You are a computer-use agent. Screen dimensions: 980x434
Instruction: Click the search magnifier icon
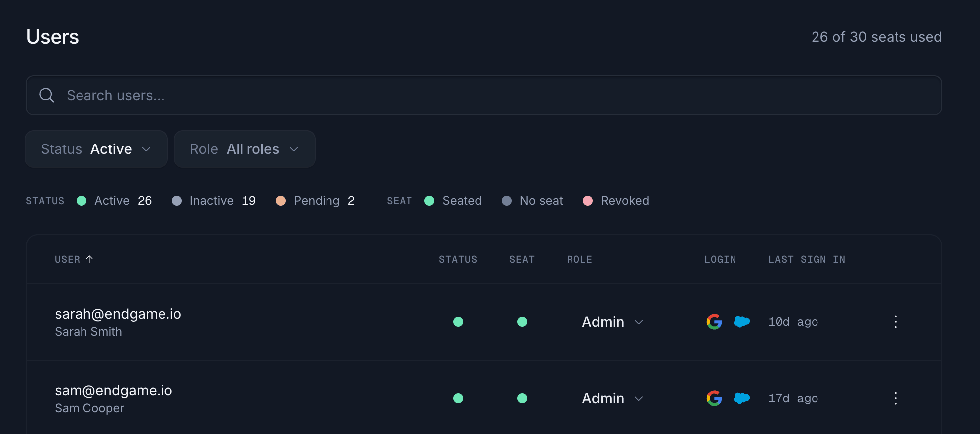47,95
